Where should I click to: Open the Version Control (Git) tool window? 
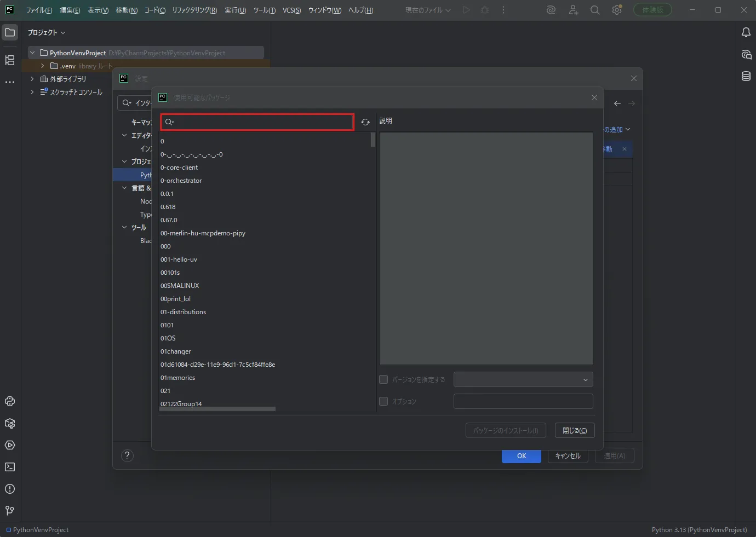[10, 511]
